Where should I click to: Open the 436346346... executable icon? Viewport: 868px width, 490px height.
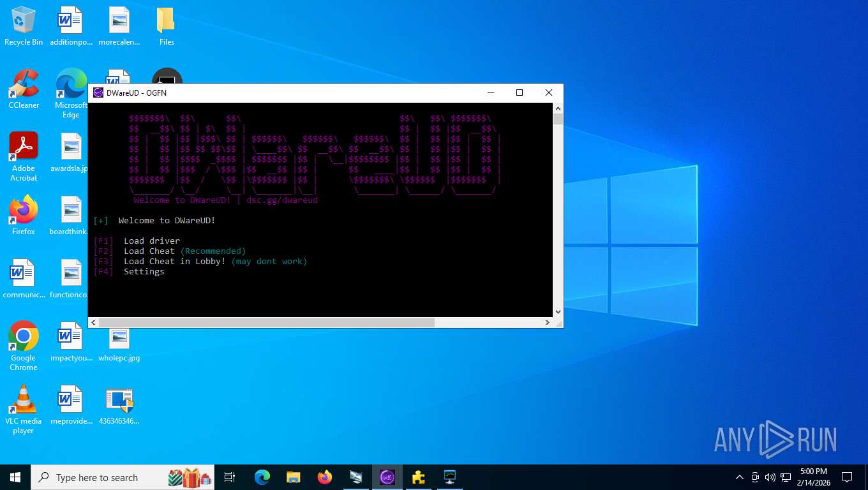click(119, 405)
